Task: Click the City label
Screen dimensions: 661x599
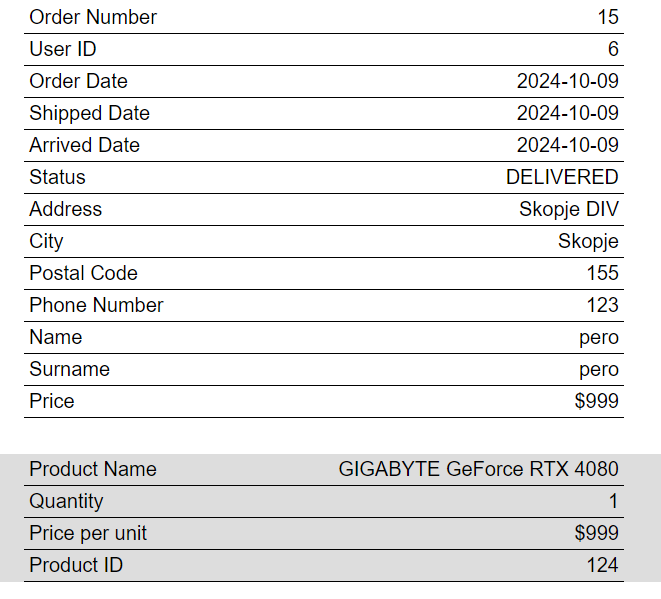Action: click(46, 241)
